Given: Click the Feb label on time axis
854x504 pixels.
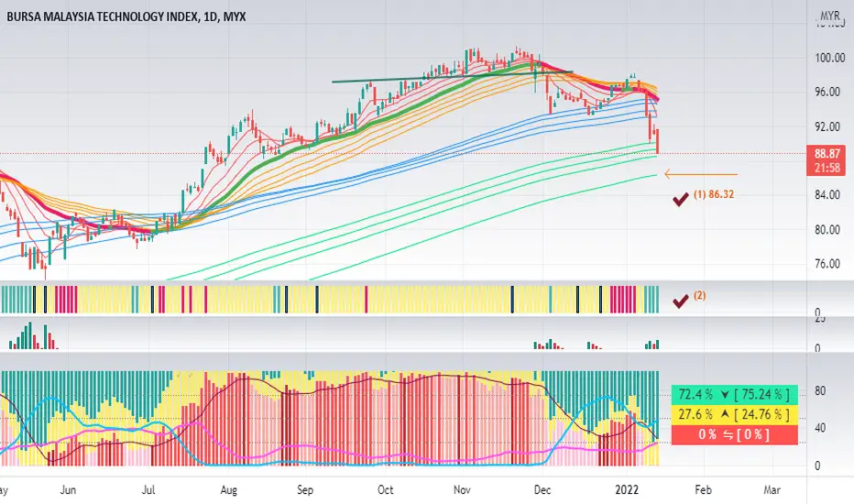Looking at the screenshot, I should point(703,490).
